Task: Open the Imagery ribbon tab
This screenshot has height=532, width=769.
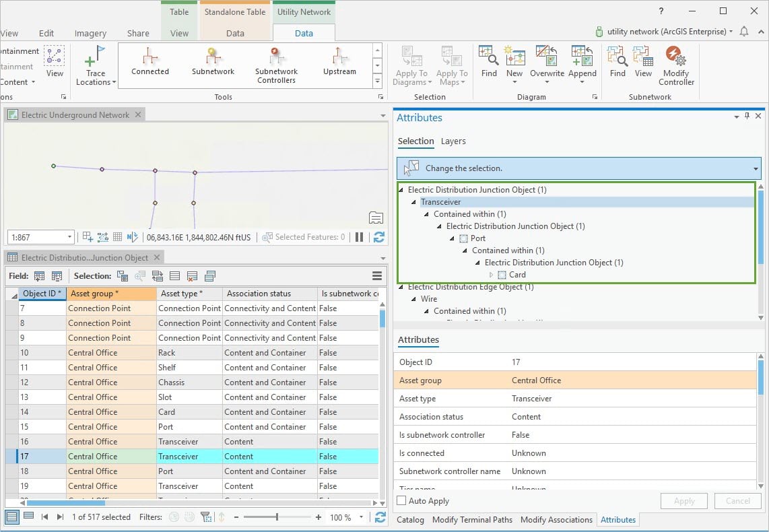Action: (x=90, y=34)
